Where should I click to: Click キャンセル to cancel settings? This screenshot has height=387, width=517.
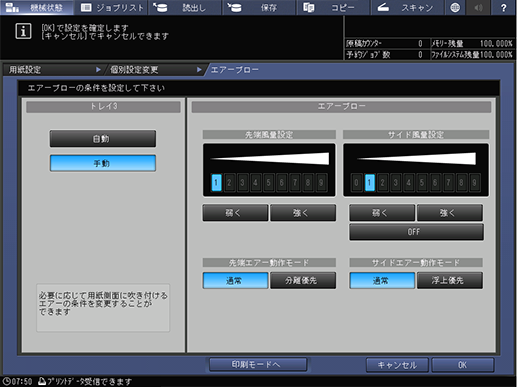tap(397, 365)
